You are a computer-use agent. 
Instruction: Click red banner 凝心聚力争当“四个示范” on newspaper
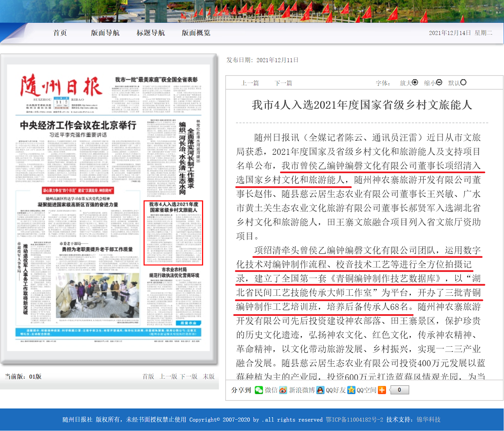click(78, 190)
